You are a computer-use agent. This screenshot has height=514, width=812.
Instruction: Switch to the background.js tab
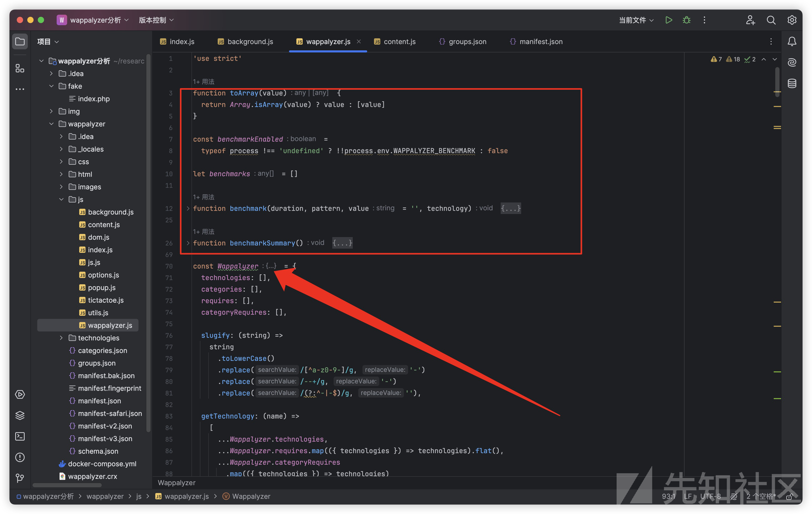pos(245,41)
